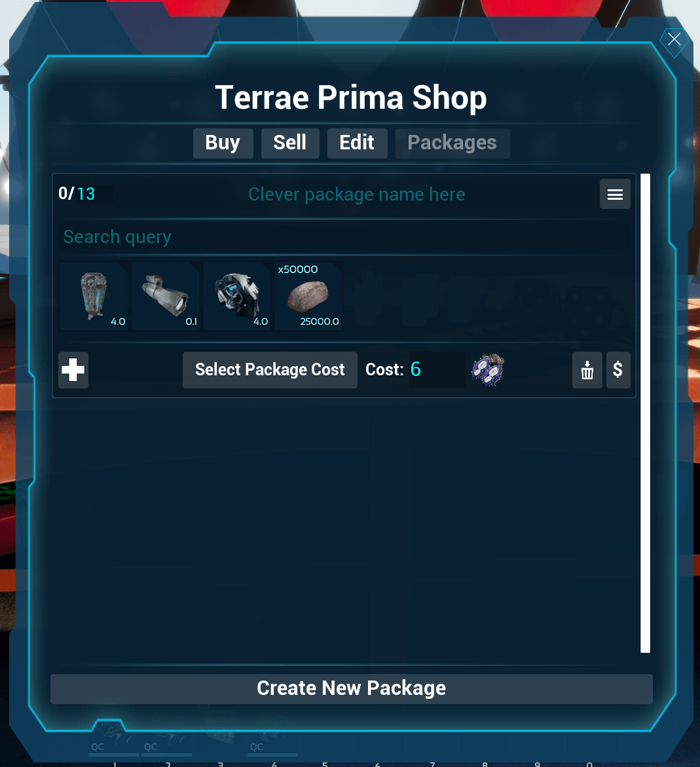This screenshot has width=700, height=767.
Task: Select the purple currency item icon beside Cost
Action: [488, 370]
